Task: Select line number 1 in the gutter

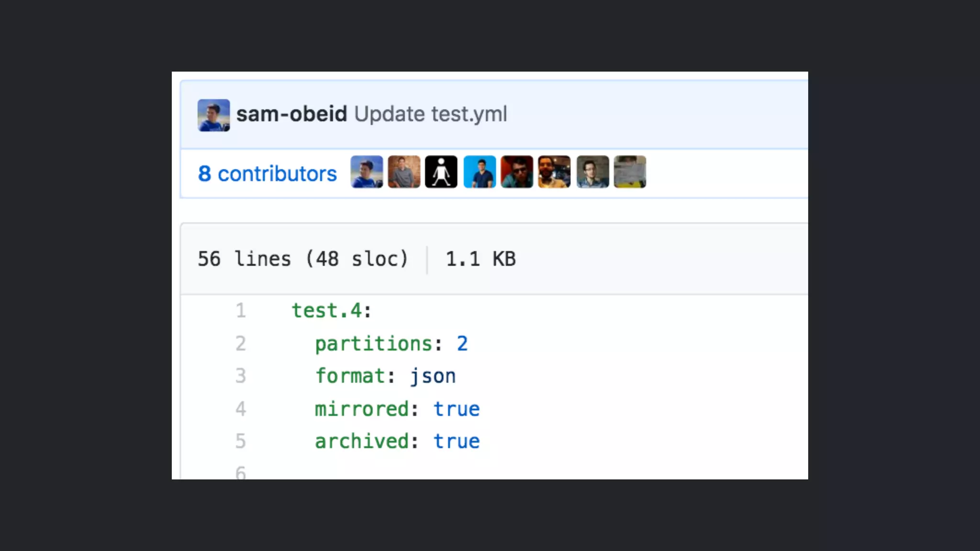Action: pyautogui.click(x=241, y=311)
